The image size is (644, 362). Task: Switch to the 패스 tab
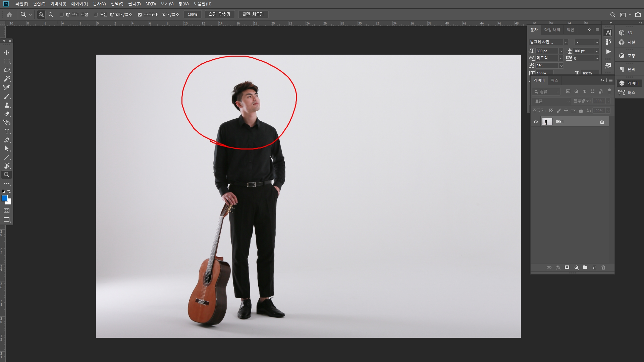(554, 80)
